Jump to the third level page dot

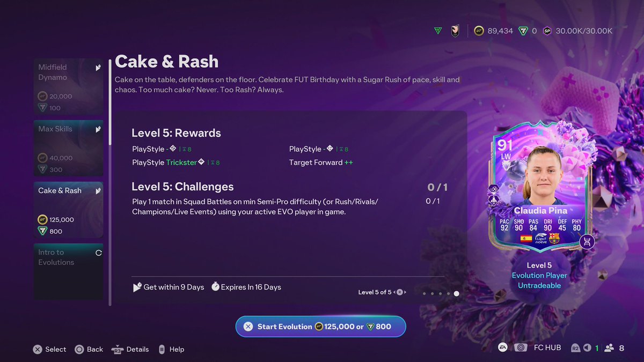[440, 293]
